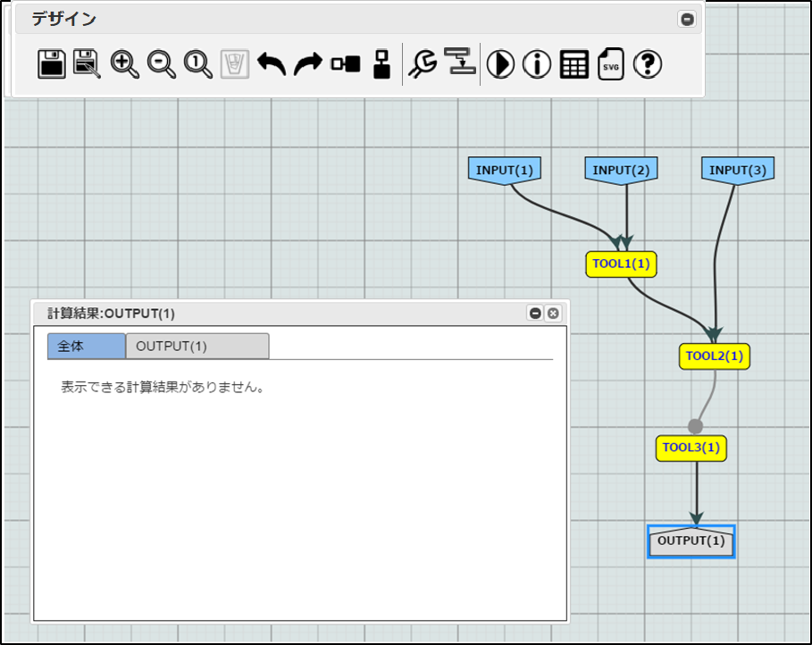Viewport: 812px width, 645px height.
Task: Arrange nodes in horizontal layout
Action: [346, 64]
